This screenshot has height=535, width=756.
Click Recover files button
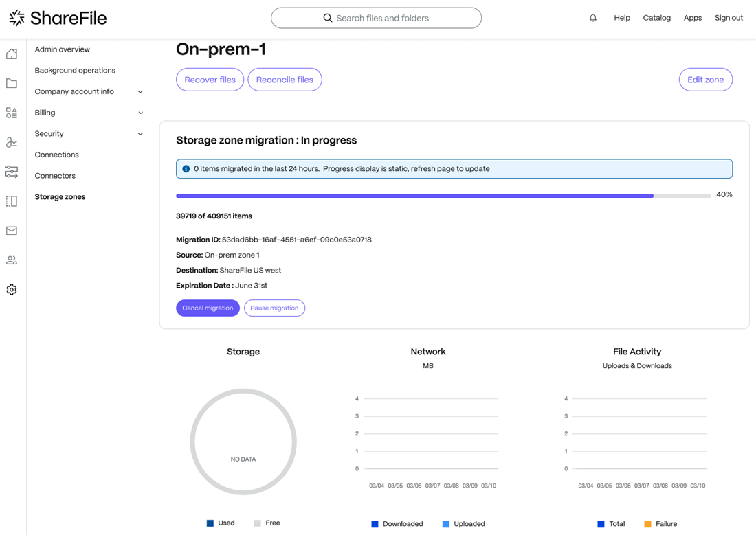[210, 80]
